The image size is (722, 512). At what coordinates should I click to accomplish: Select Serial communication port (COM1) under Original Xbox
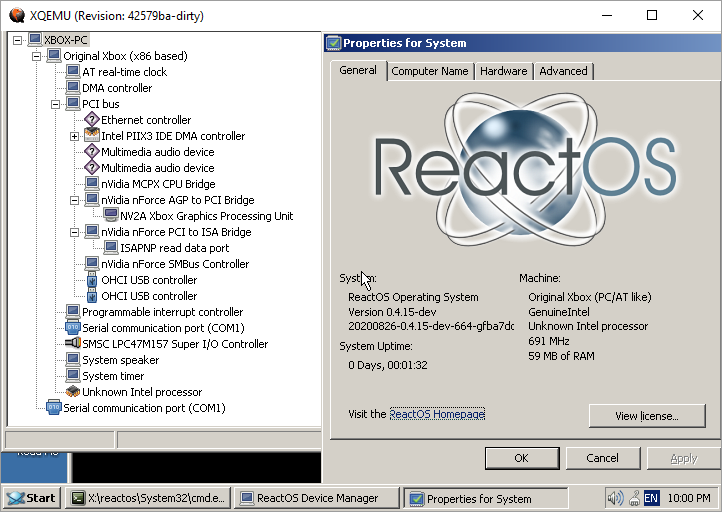pos(163,328)
